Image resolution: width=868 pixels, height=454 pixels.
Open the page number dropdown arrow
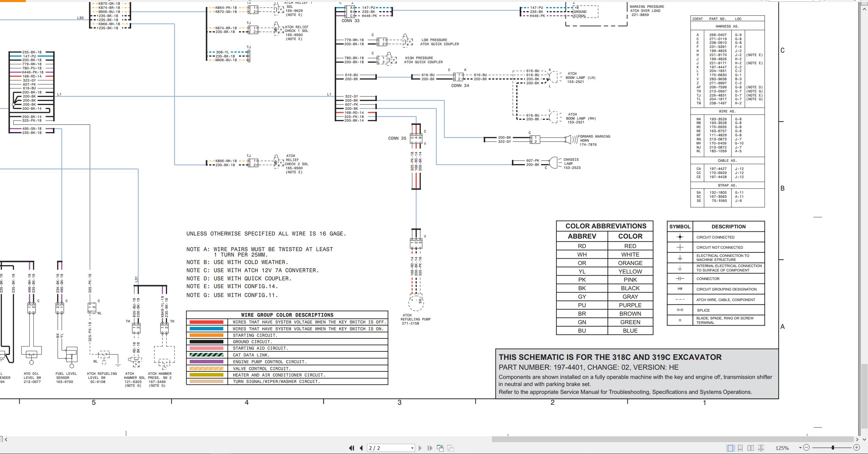412,448
